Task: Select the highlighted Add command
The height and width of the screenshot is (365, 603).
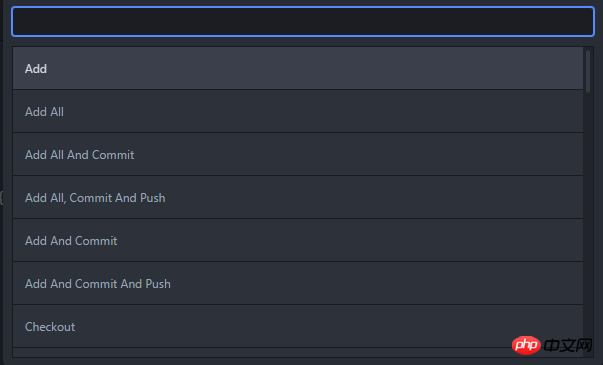Action: click(x=298, y=68)
